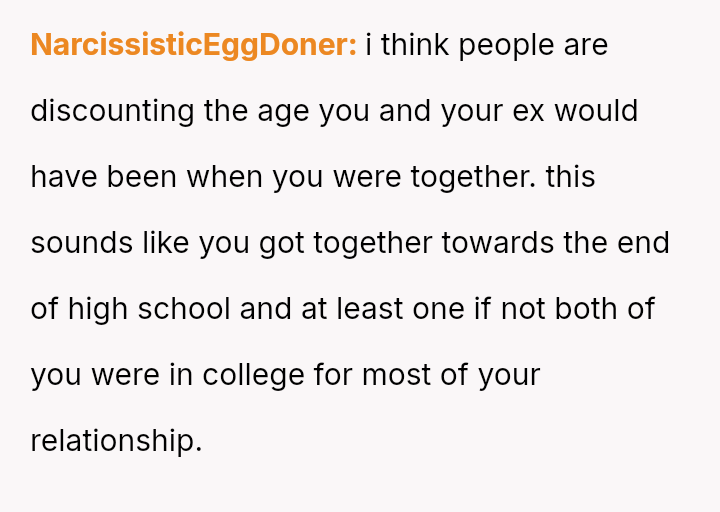The height and width of the screenshot is (512, 720).
Task: Click the word "got" in the comment
Action: [281, 243]
